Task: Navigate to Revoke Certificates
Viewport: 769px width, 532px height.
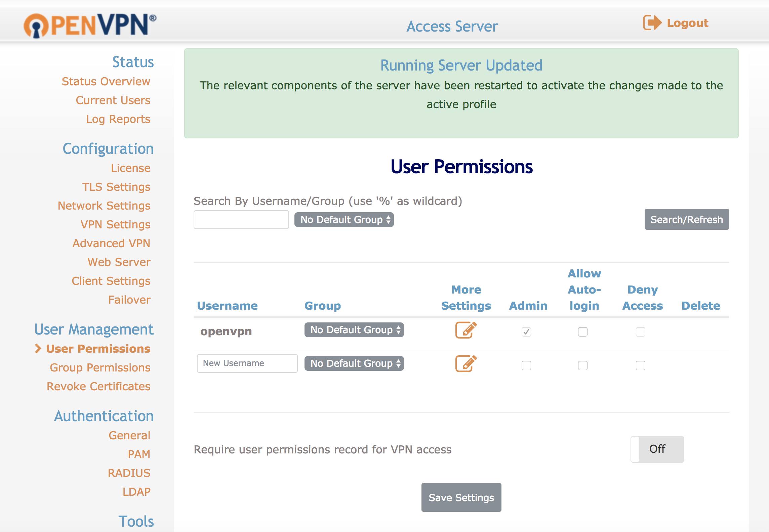Action: pos(98,386)
